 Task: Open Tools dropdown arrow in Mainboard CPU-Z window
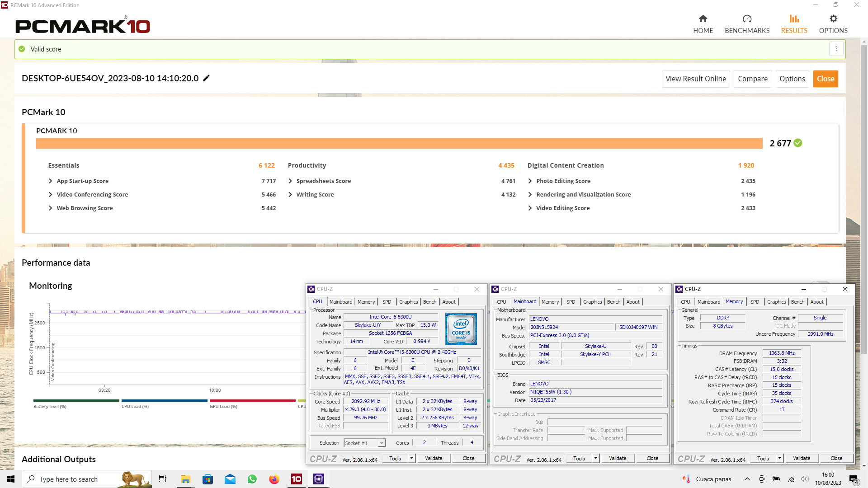[x=595, y=458]
